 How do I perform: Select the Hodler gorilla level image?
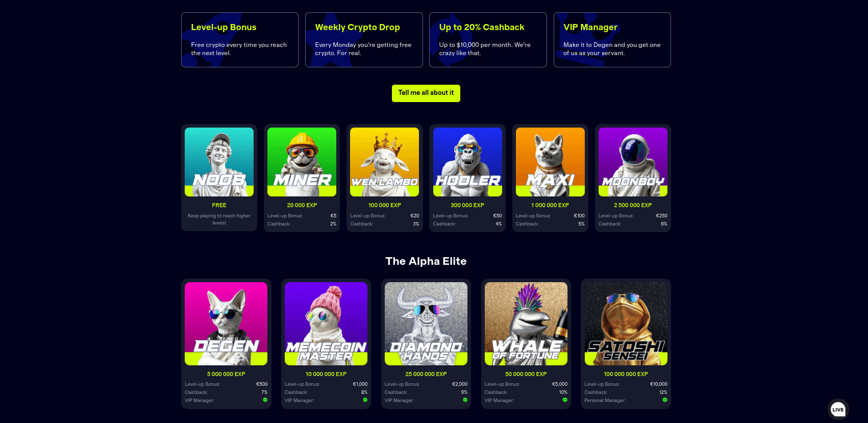(x=467, y=162)
